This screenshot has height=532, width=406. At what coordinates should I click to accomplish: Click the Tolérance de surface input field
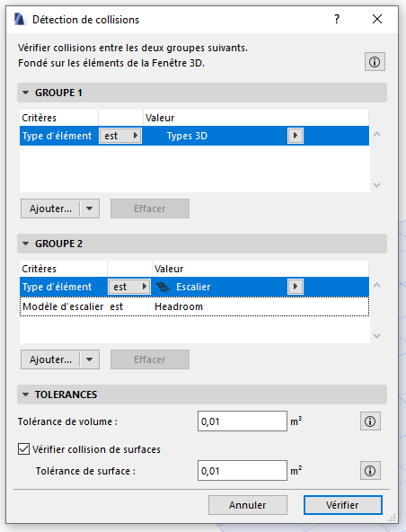tap(243, 471)
